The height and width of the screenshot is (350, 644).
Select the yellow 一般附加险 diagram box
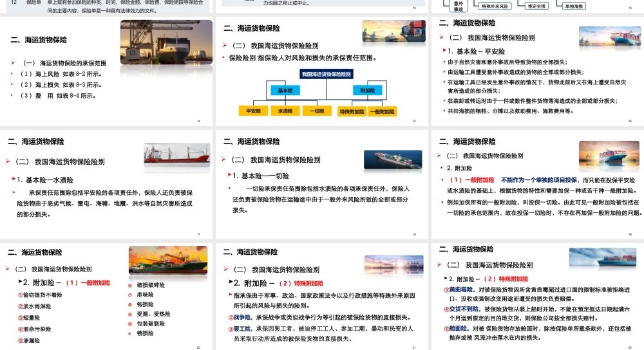[383, 111]
